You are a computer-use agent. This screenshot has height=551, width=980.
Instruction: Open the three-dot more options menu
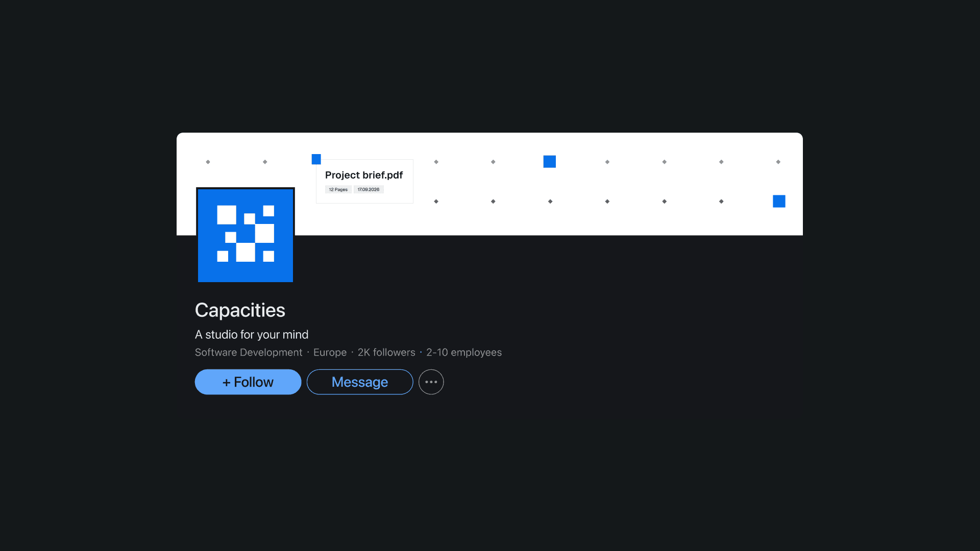point(431,382)
